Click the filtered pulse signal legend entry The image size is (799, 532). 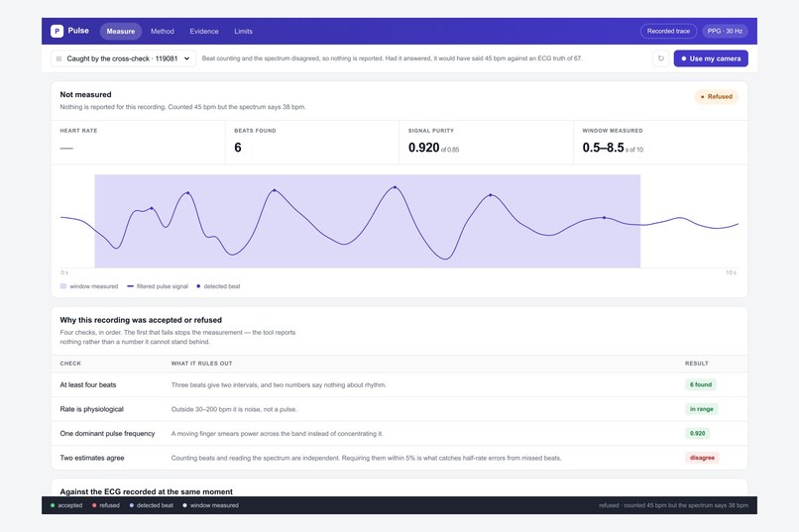(x=158, y=286)
